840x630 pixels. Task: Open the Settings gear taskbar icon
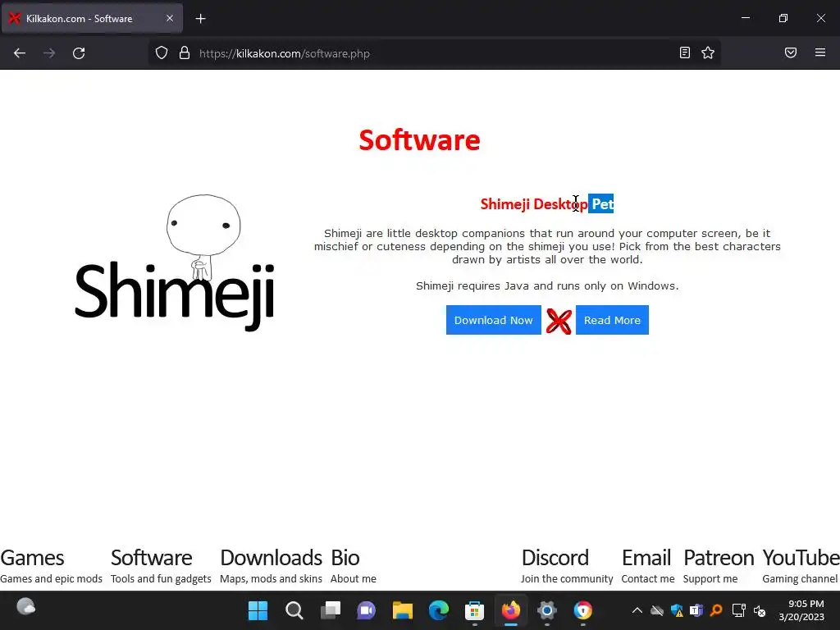[x=547, y=610]
